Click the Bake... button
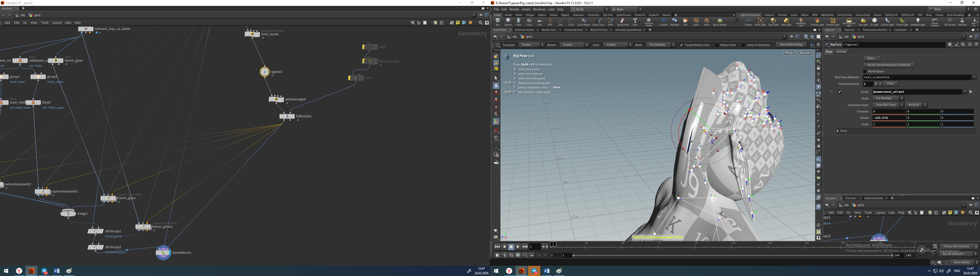Image resolution: width=980 pixels, height=276 pixels. point(872,58)
